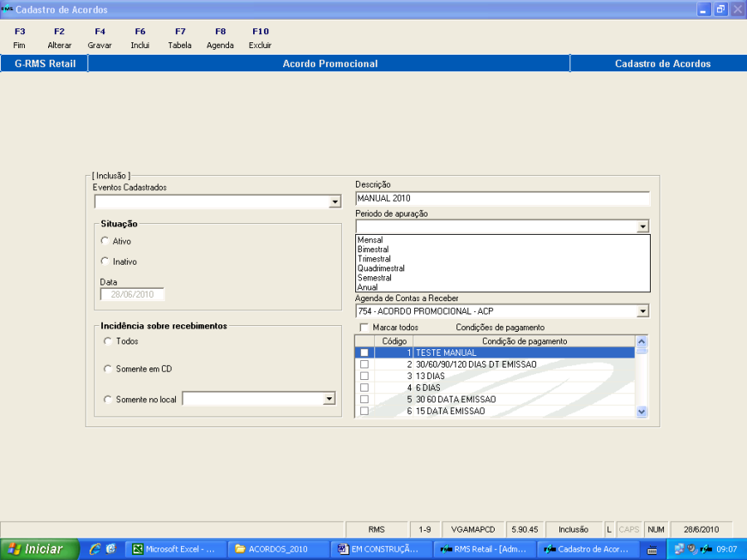Image resolution: width=747 pixels, height=560 pixels.
Task: Select Trimestral in period list
Action: [x=374, y=259]
